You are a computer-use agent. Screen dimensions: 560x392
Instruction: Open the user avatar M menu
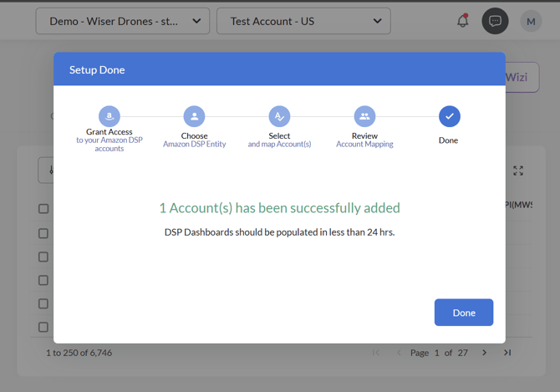[x=531, y=21]
